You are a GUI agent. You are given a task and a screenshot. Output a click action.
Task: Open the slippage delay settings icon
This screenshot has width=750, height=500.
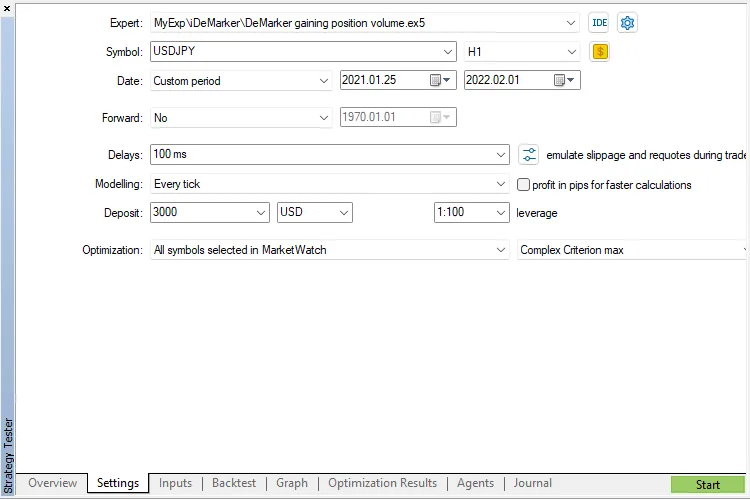coord(529,155)
